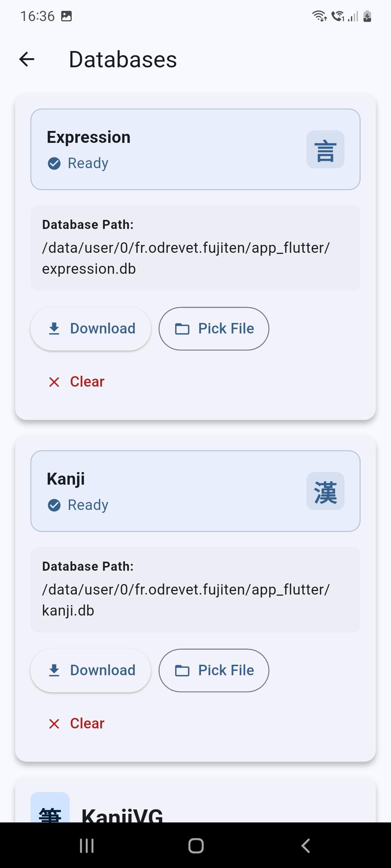Tap the Kanji database 漢 icon
The height and width of the screenshot is (868, 391).
pyautogui.click(x=325, y=491)
